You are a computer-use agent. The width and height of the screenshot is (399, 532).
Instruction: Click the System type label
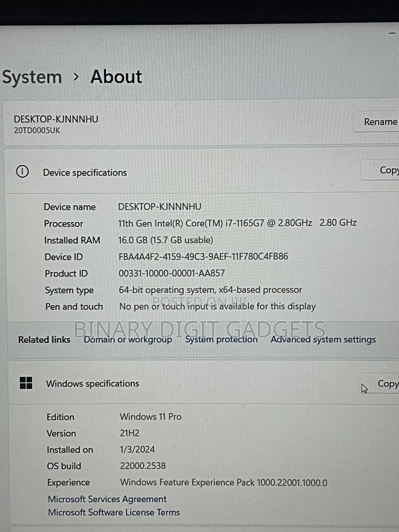pos(69,290)
